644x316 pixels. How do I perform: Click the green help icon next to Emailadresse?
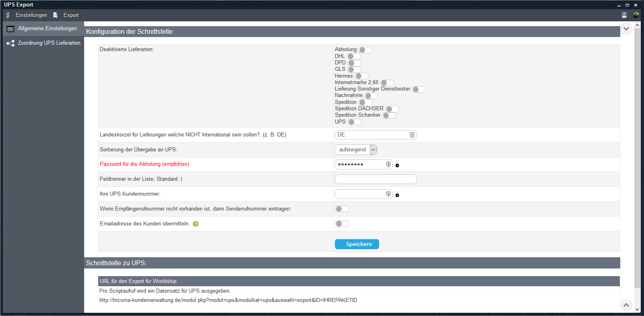pos(196,224)
